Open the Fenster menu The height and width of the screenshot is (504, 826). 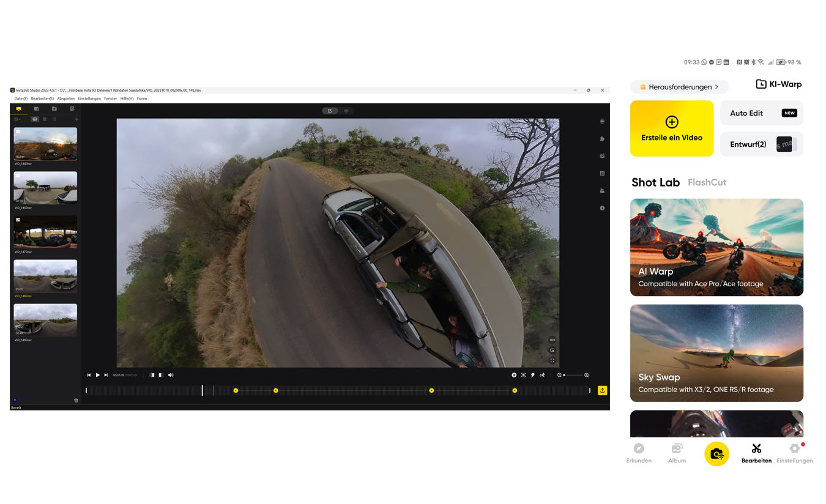point(111,98)
